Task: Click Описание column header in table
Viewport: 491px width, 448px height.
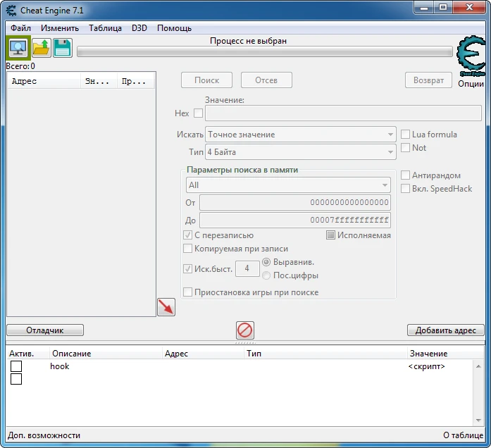Action: [106, 354]
